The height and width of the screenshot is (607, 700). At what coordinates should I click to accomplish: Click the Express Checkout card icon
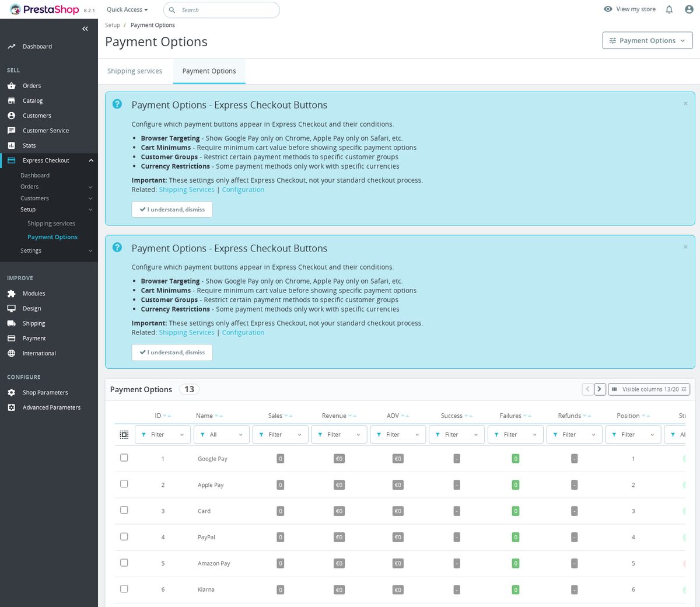pos(11,161)
